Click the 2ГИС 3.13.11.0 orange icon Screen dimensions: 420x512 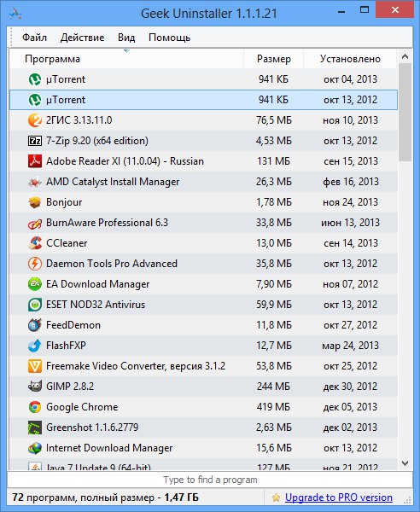point(35,120)
